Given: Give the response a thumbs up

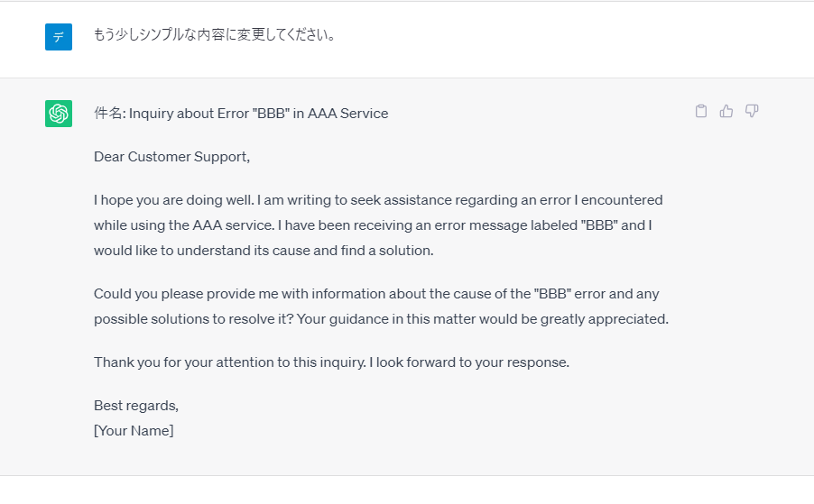Looking at the screenshot, I should click(726, 111).
